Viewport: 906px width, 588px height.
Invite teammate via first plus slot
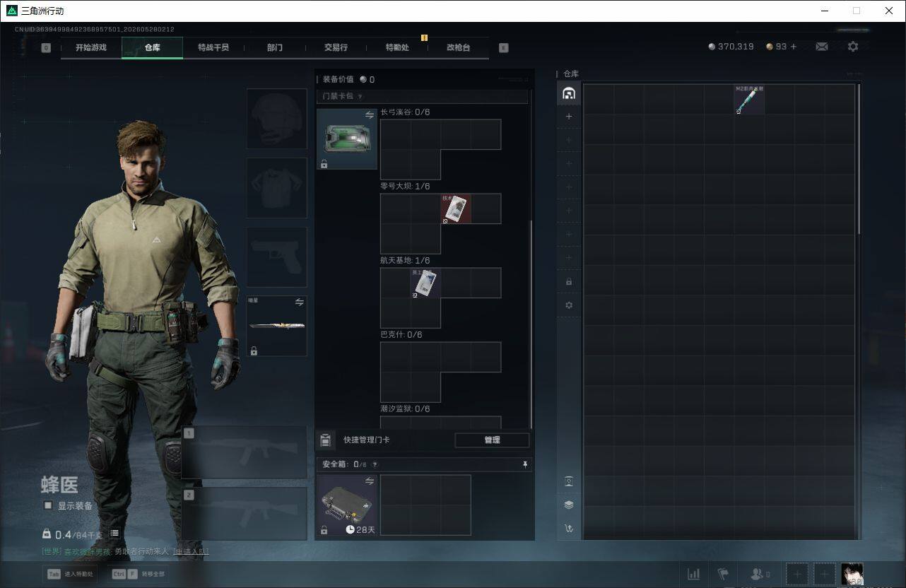coord(797,574)
